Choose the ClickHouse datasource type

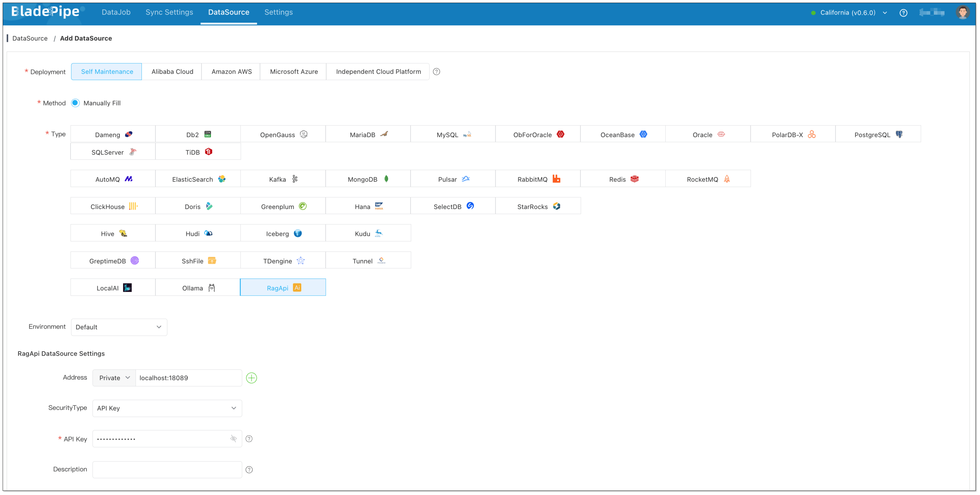tap(113, 206)
